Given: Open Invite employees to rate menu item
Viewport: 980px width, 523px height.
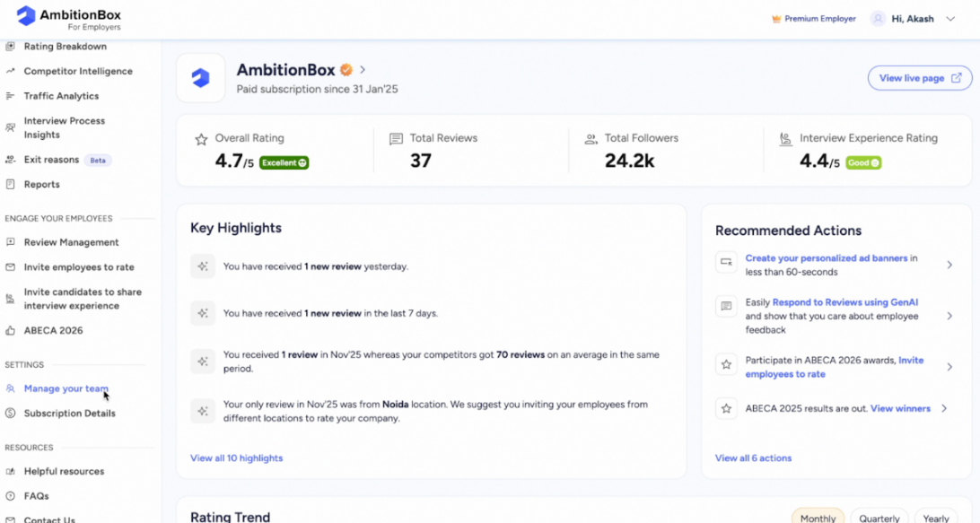Looking at the screenshot, I should [79, 267].
